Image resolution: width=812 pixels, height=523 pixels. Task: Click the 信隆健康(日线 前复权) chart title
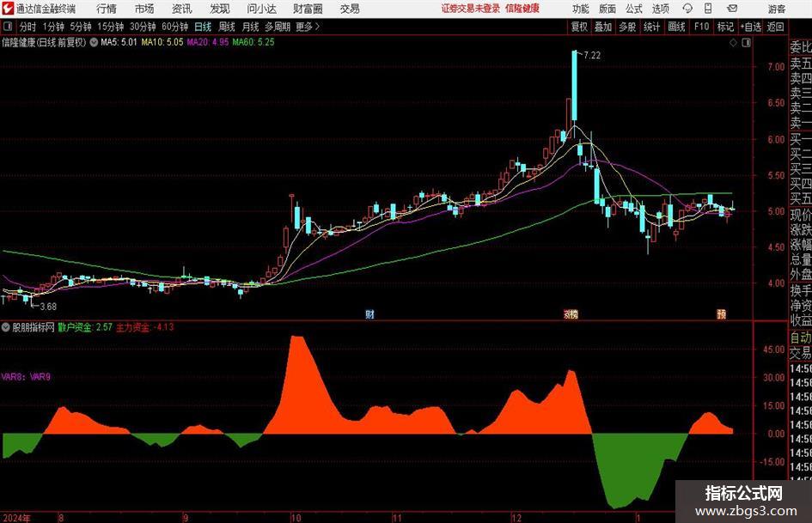coord(45,42)
